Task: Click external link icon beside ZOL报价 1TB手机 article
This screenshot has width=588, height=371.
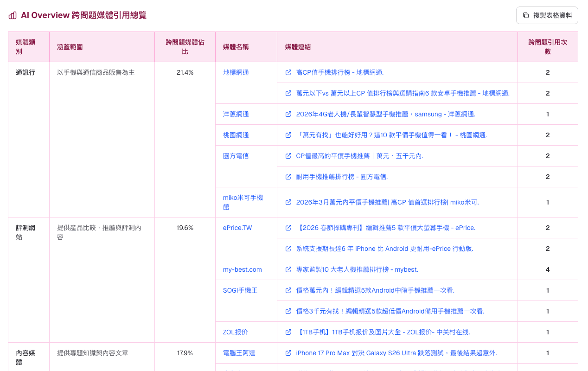Action: point(288,332)
